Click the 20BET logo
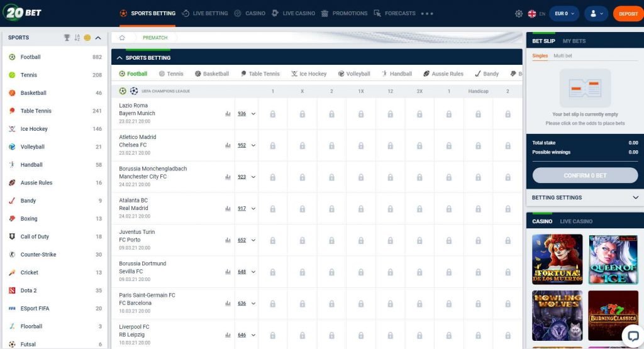The image size is (644, 349). click(23, 13)
